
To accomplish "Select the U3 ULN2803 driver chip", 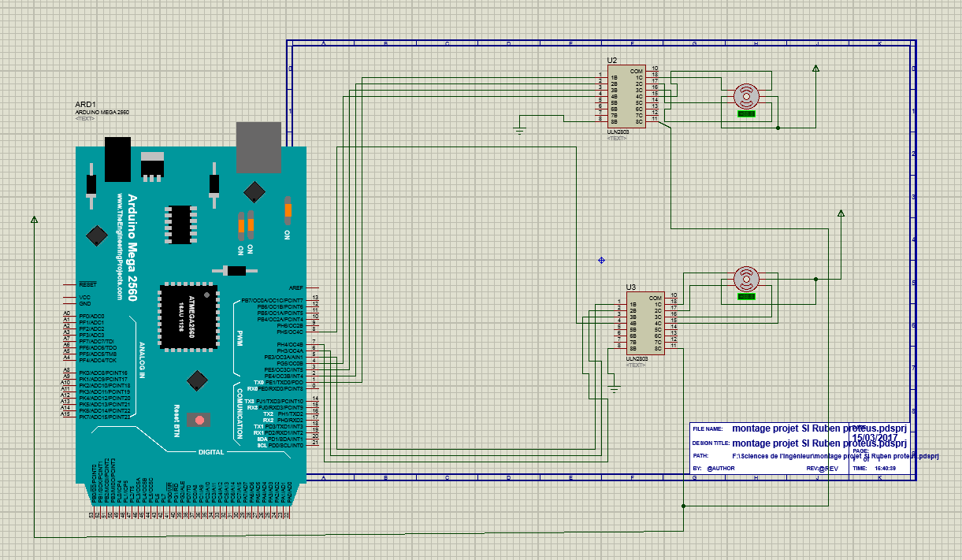I will [x=645, y=324].
